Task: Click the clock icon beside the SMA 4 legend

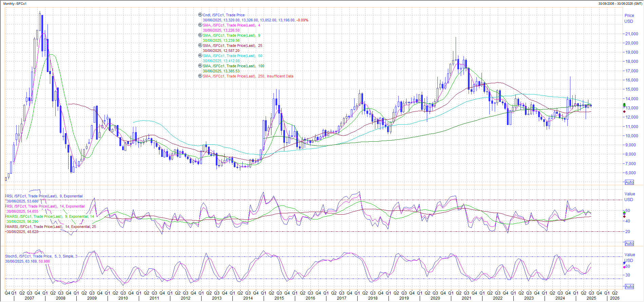Action: click(200, 25)
